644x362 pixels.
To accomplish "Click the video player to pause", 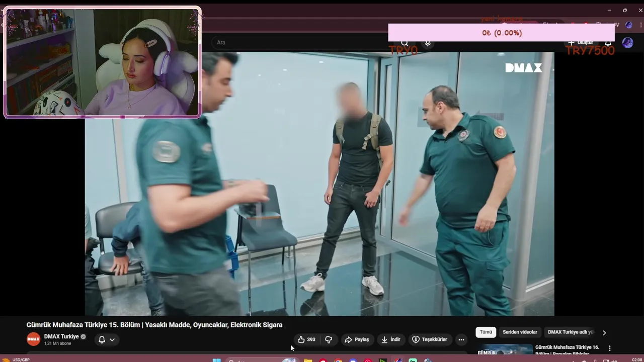I will tap(319, 184).
